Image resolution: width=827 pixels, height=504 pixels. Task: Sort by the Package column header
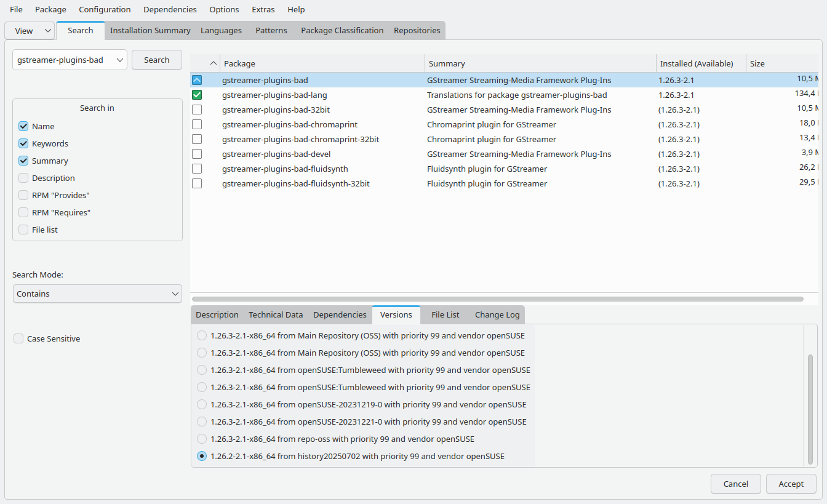coord(322,63)
